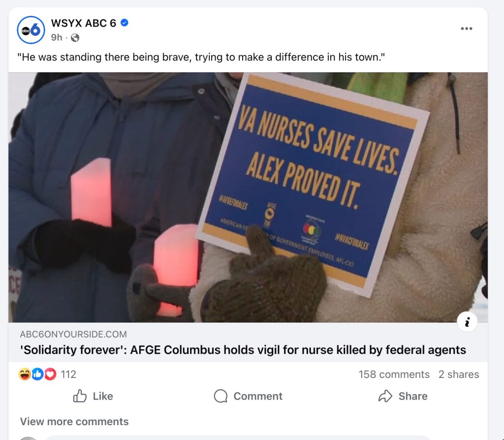Open the three-dot post options menu
This screenshot has height=440, width=504.
click(x=466, y=29)
